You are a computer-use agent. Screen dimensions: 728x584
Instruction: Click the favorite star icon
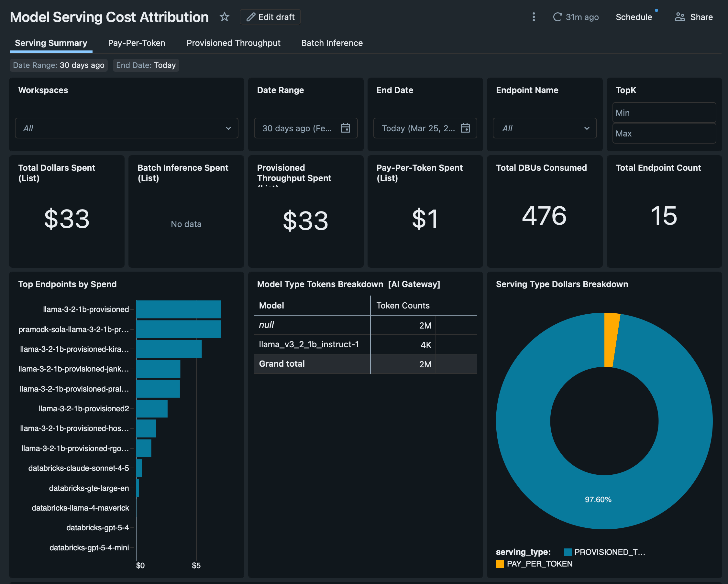[224, 17]
